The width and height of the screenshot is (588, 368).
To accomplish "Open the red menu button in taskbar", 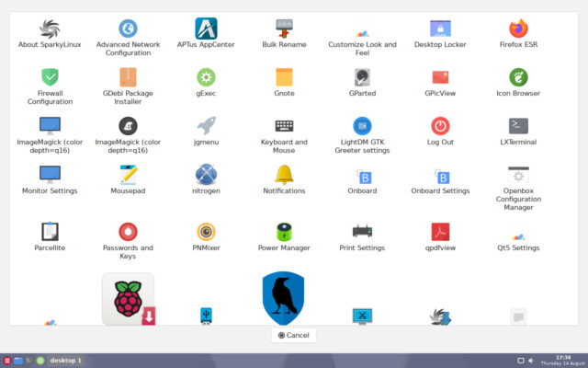I will coord(7,361).
